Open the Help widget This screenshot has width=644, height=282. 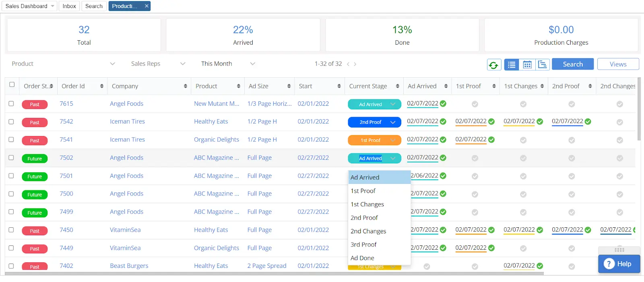(x=619, y=264)
